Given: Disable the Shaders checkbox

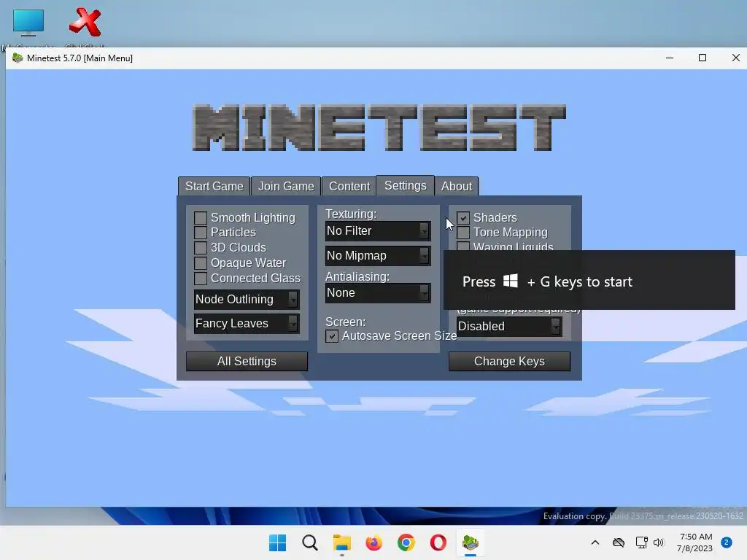Looking at the screenshot, I should [x=463, y=217].
